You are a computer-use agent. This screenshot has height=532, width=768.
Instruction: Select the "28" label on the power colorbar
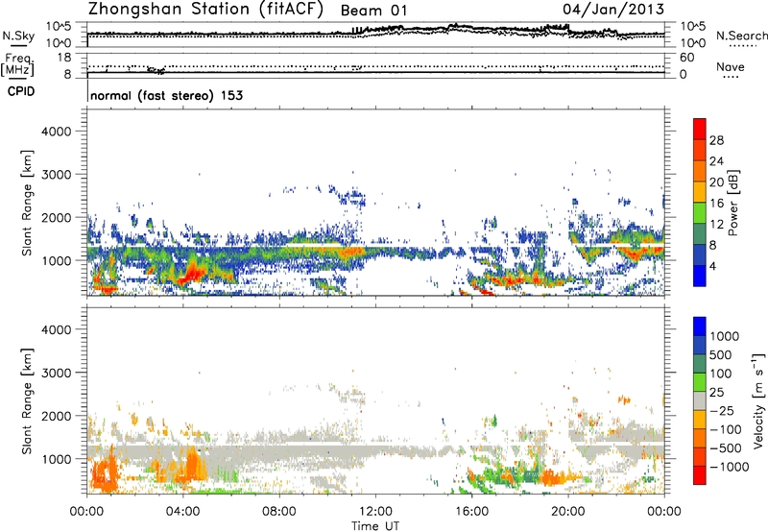tap(716, 140)
